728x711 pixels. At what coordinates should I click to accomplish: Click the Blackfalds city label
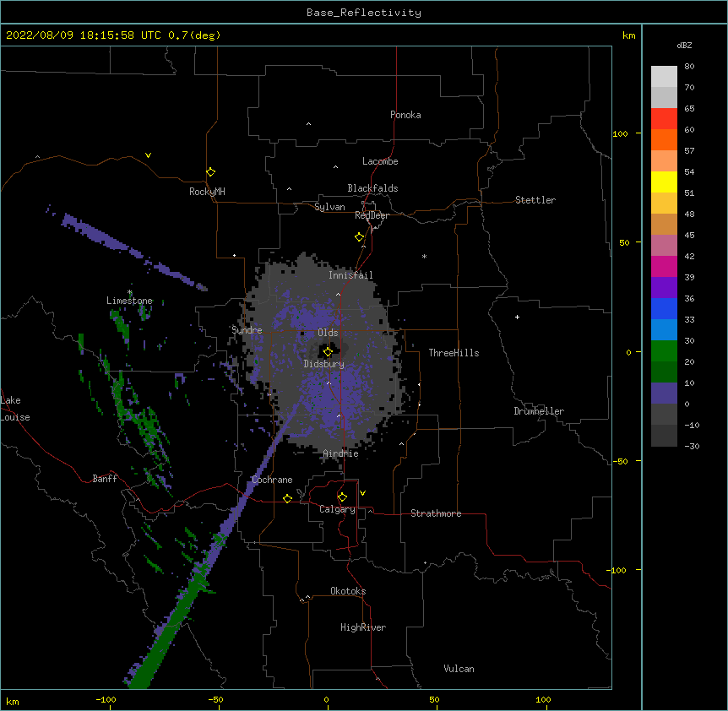tap(372, 188)
